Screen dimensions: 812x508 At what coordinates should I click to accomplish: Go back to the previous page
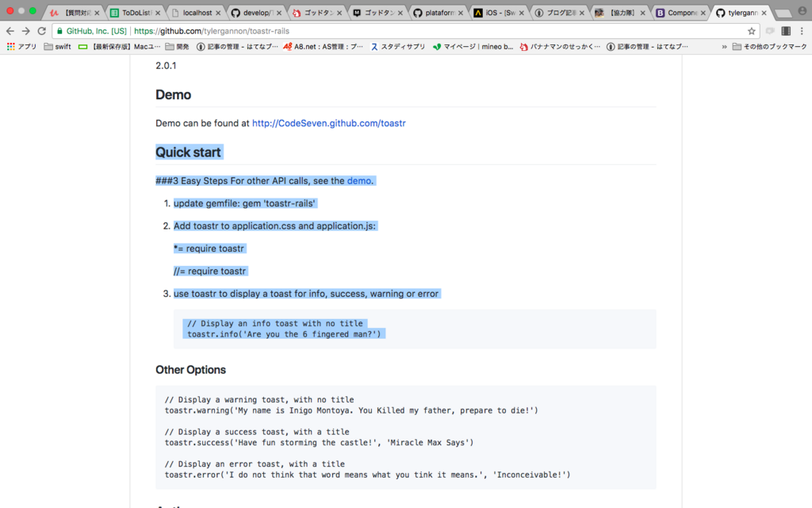(10, 31)
